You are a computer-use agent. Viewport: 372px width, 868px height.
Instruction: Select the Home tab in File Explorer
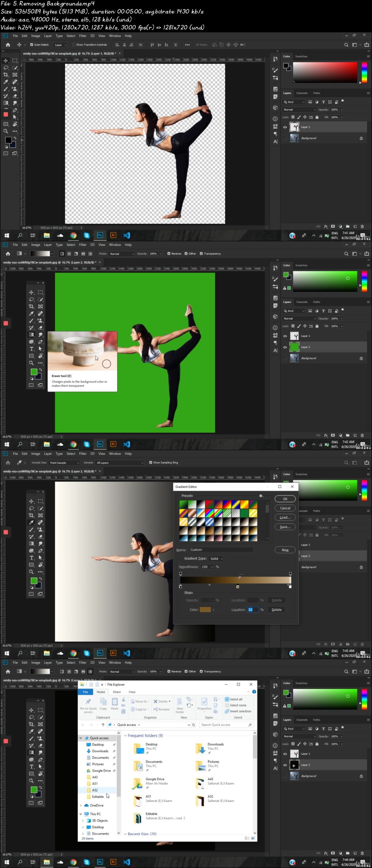coord(101,692)
